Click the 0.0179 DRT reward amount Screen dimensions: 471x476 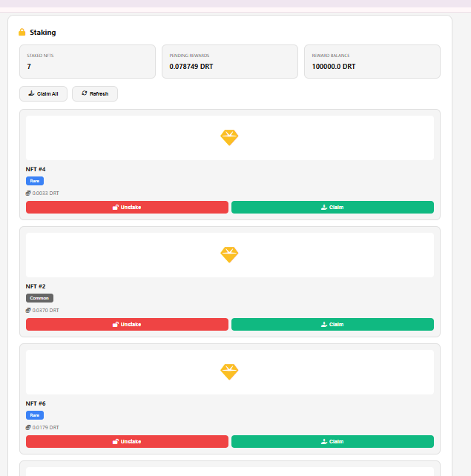(45, 427)
